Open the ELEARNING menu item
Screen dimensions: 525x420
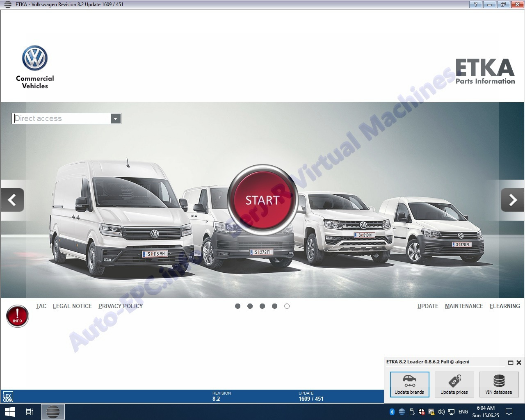click(x=504, y=306)
